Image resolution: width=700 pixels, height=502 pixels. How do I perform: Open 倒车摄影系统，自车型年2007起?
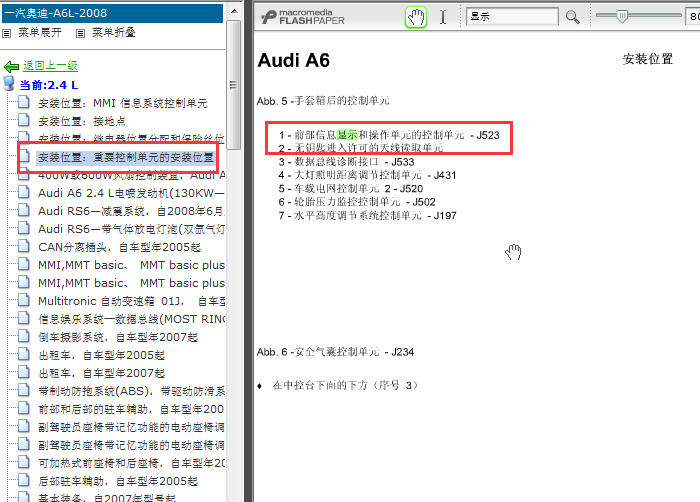point(118,337)
